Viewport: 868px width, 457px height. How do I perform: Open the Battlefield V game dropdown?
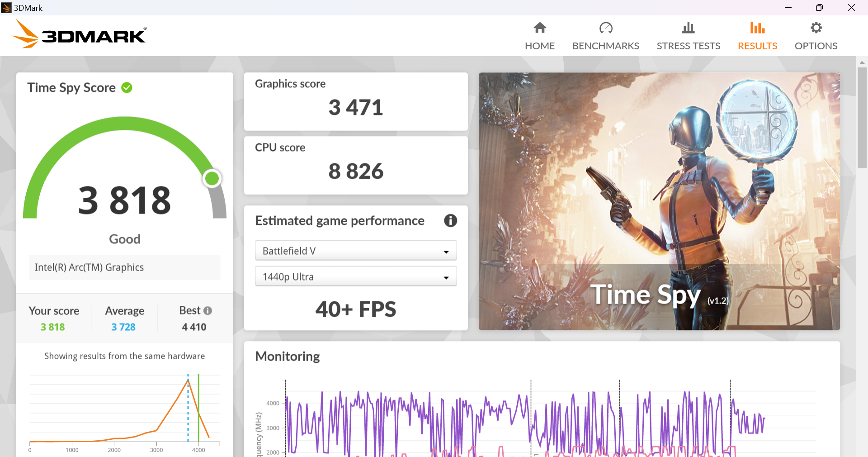point(355,251)
